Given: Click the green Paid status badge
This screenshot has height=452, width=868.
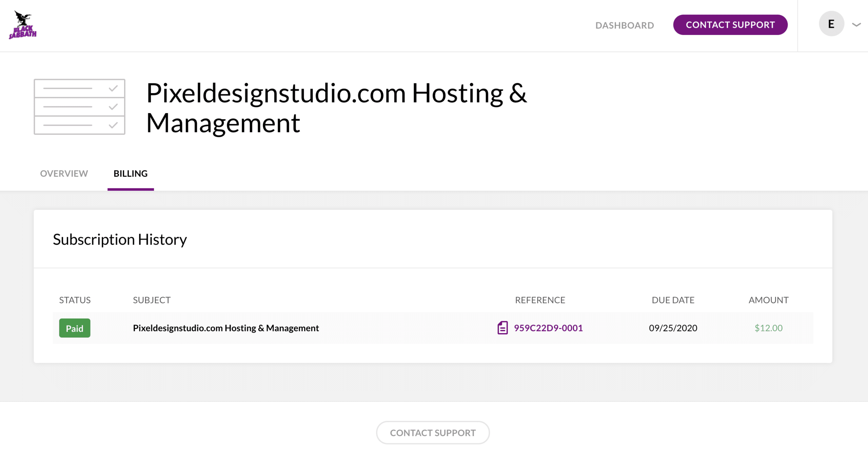Looking at the screenshot, I should coord(75,328).
